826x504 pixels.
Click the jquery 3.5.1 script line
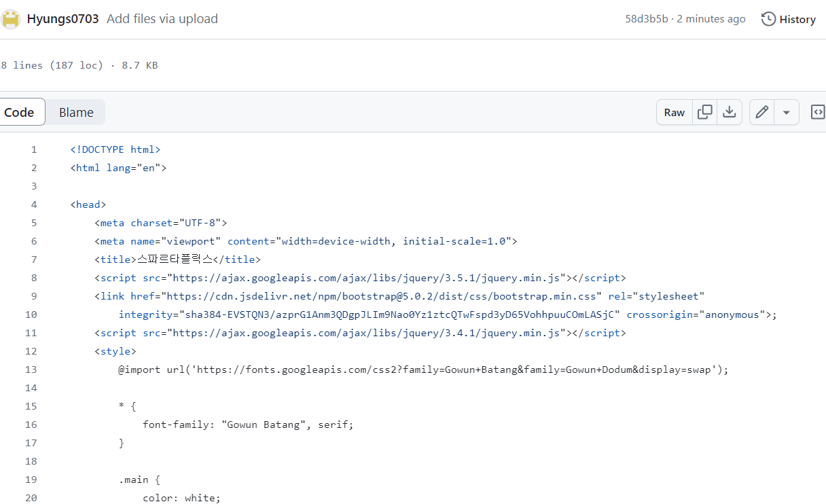pyautogui.click(x=360, y=278)
